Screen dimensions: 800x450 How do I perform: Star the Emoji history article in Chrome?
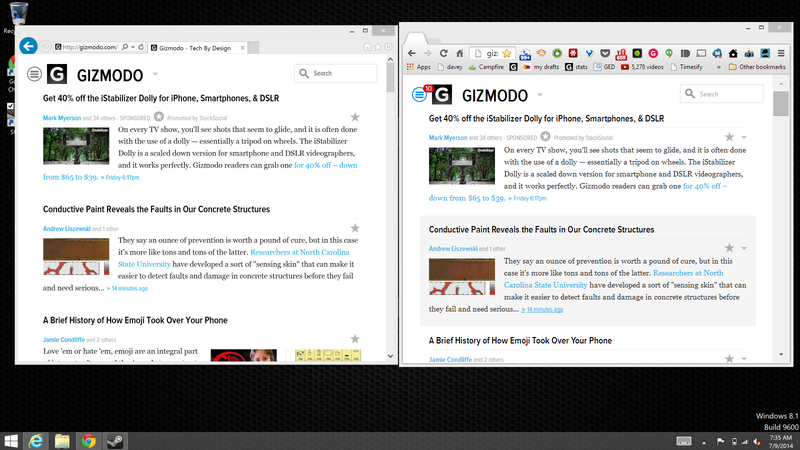[730, 359]
